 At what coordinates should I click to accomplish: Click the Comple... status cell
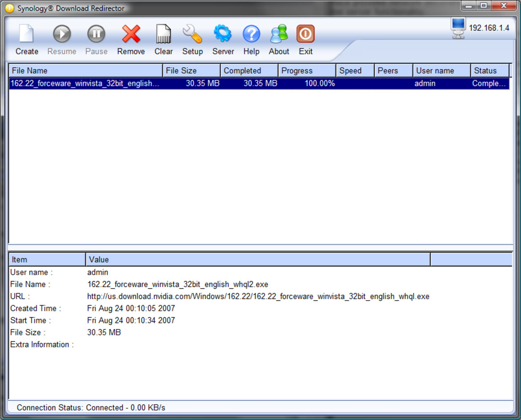click(489, 83)
